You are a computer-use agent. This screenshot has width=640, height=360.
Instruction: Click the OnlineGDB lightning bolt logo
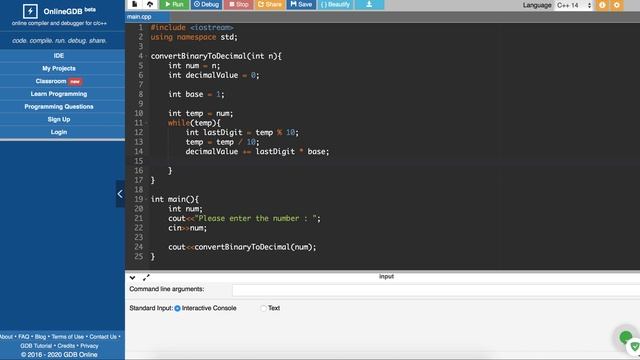30,11
